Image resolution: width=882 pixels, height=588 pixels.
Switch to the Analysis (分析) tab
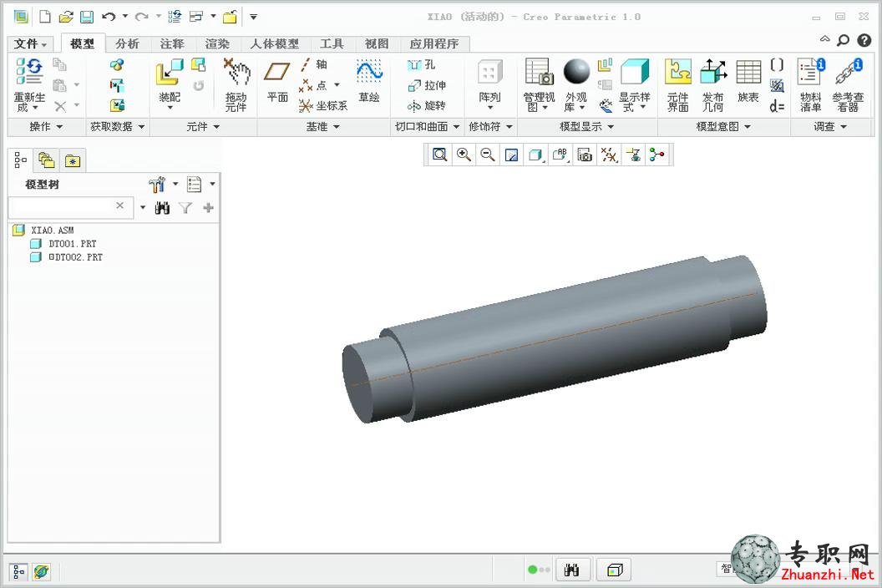coord(127,43)
